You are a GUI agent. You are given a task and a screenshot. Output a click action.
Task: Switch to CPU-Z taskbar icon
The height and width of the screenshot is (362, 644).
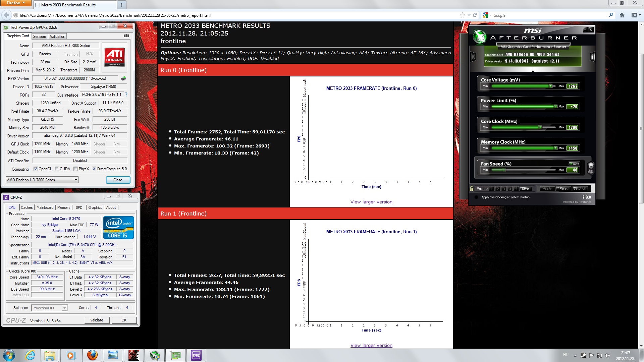click(x=196, y=355)
